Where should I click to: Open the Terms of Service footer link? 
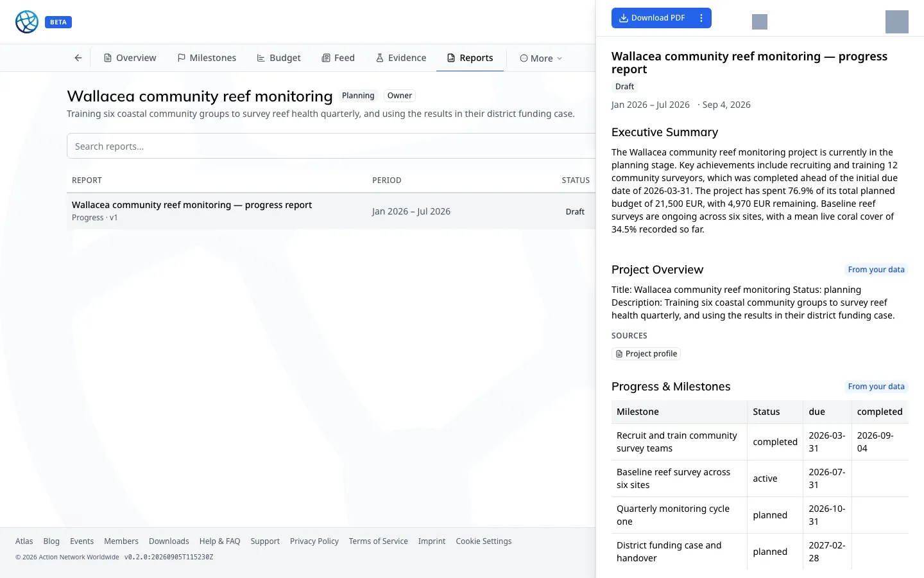[x=379, y=541]
